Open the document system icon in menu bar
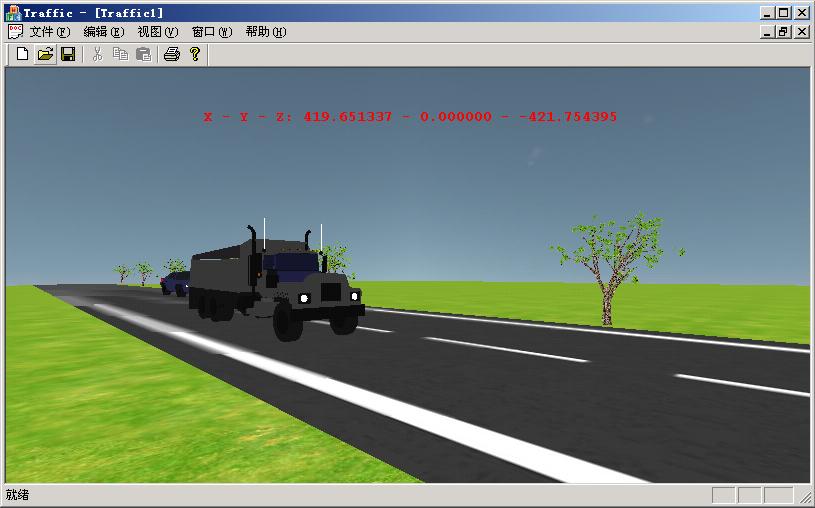 (x=14, y=32)
